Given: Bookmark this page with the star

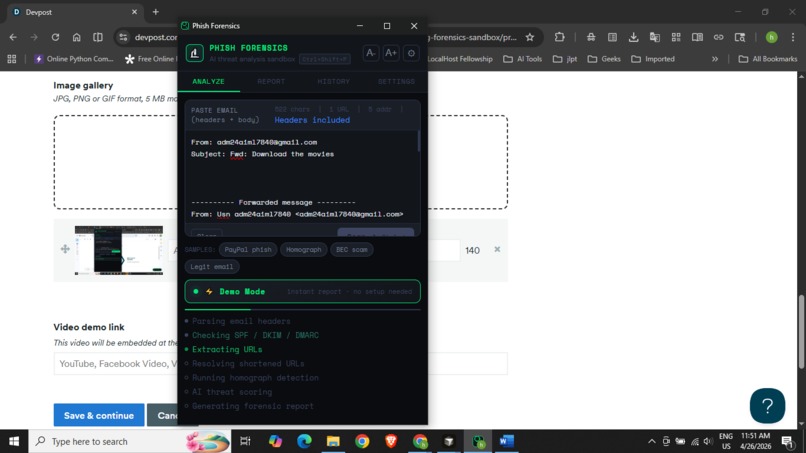Looking at the screenshot, I should [530, 37].
